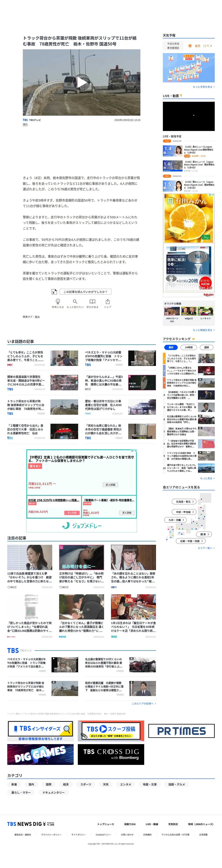Select the 週間 ranking tab
Image resolution: width=222 pixels, height=868 pixels.
pyautogui.click(x=206, y=347)
